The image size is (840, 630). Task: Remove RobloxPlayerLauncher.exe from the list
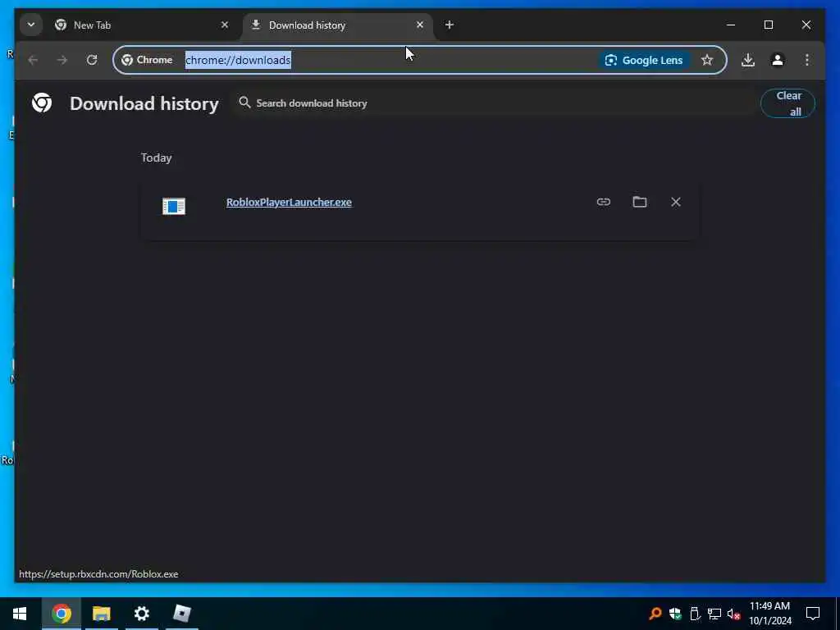tap(676, 202)
